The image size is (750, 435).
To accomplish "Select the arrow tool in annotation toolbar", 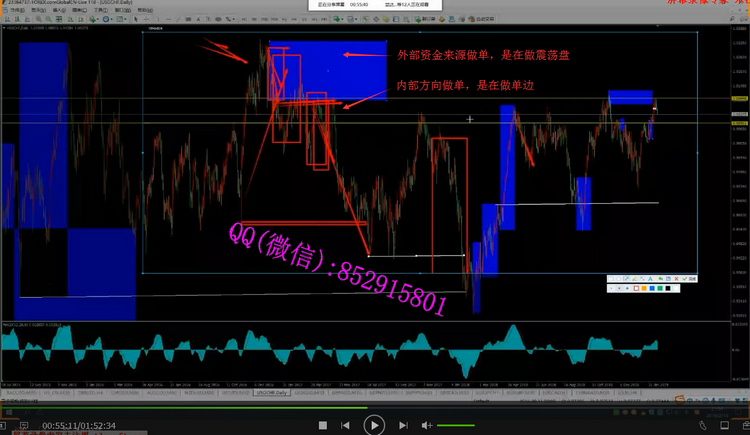I will click(x=626, y=279).
